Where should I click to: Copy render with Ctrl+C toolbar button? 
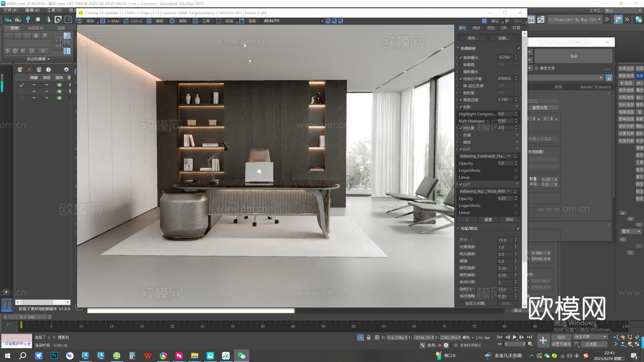point(133,21)
